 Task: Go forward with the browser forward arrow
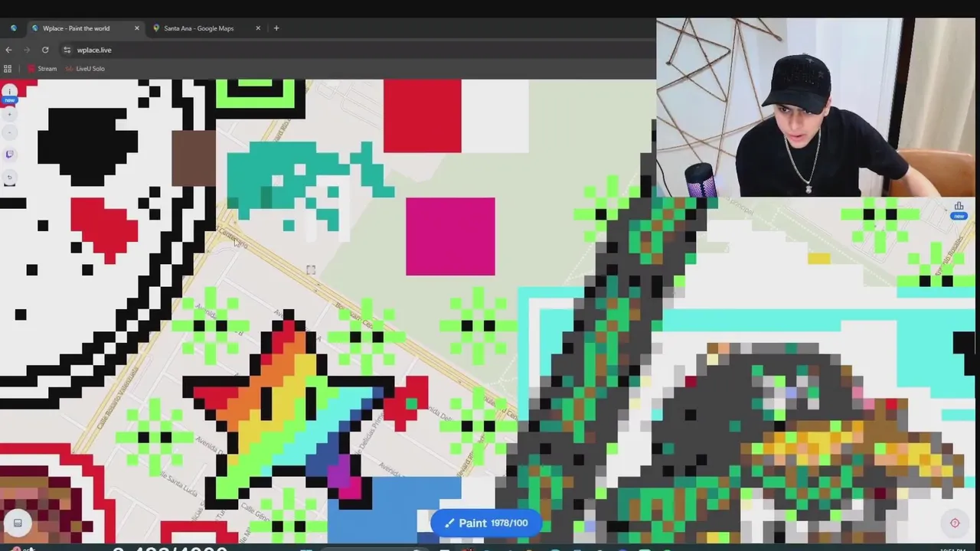27,50
